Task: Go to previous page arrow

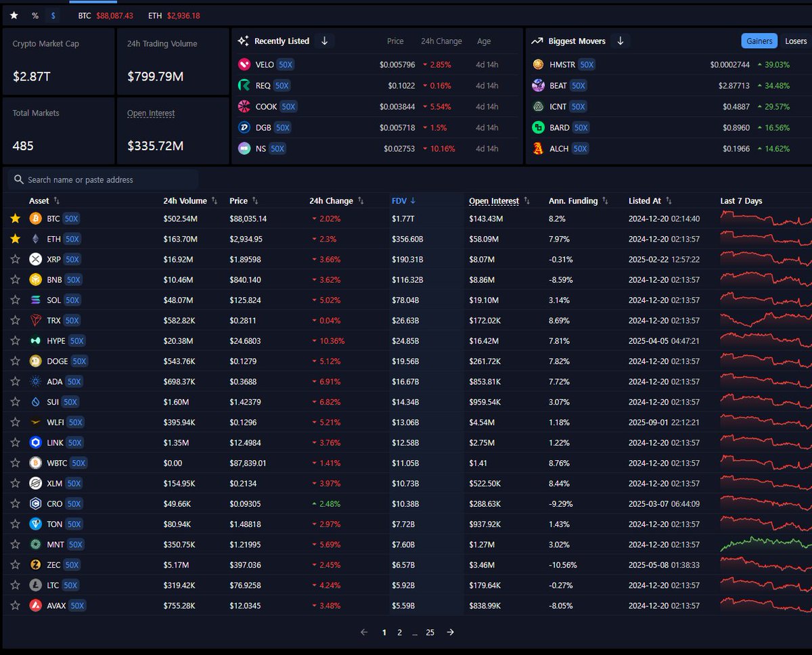Action: pyautogui.click(x=364, y=633)
